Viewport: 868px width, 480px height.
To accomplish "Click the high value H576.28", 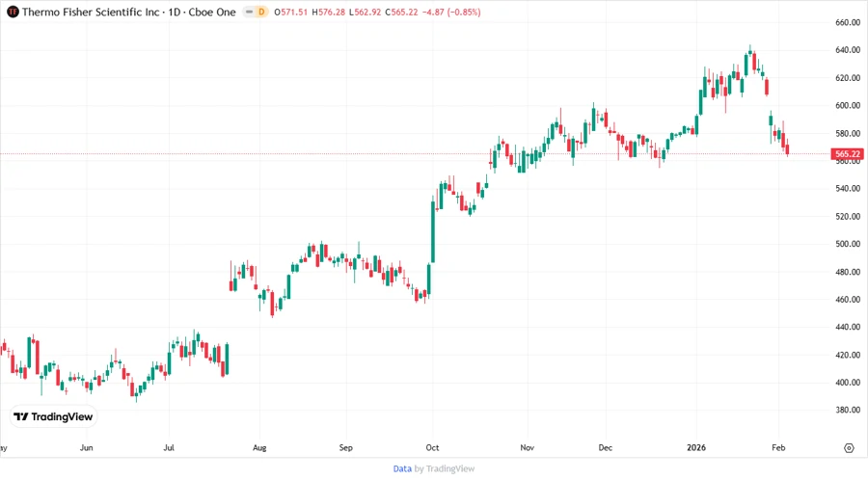I will pyautogui.click(x=328, y=12).
